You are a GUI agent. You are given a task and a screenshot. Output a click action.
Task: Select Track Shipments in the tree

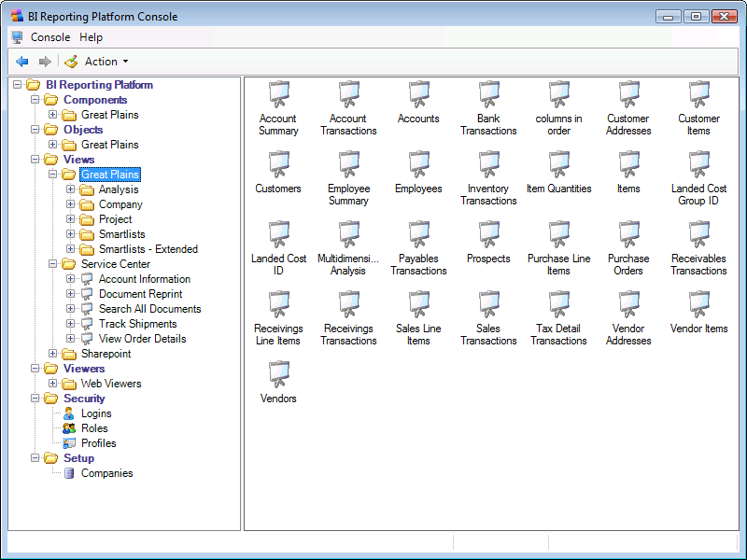click(137, 324)
